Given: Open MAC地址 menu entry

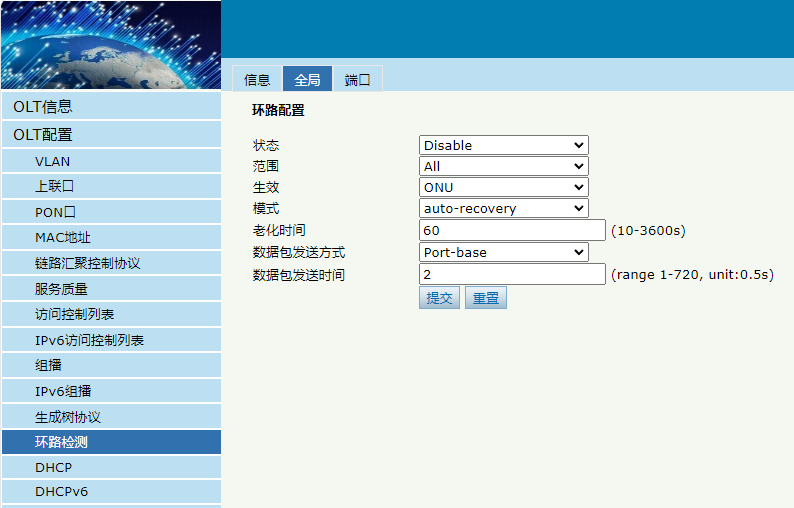Looking at the screenshot, I should pos(111,238).
